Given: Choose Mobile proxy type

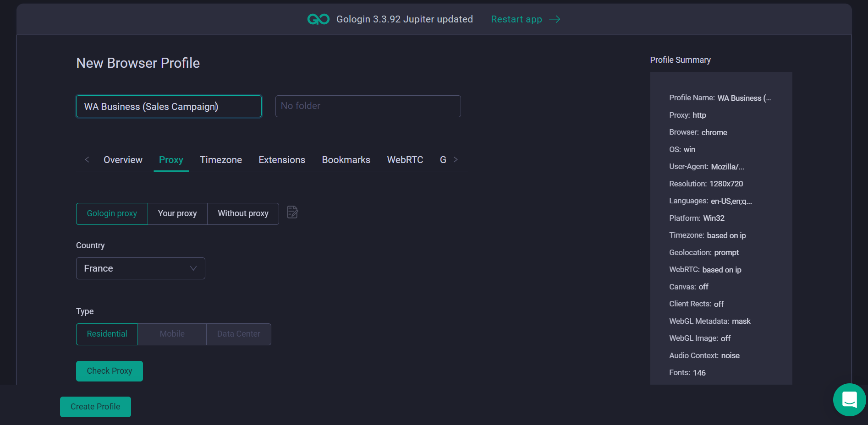Looking at the screenshot, I should pyautogui.click(x=172, y=334).
